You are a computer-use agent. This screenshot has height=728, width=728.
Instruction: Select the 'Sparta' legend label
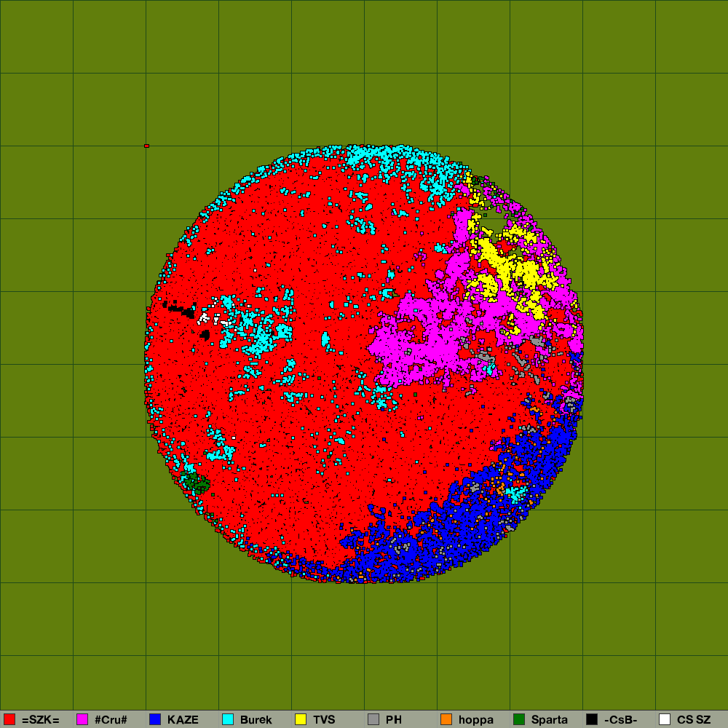pyautogui.click(x=550, y=720)
